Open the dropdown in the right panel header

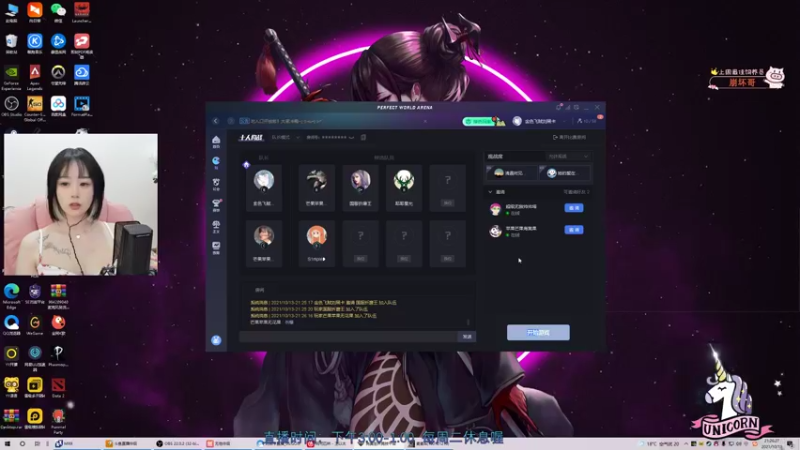[568, 157]
